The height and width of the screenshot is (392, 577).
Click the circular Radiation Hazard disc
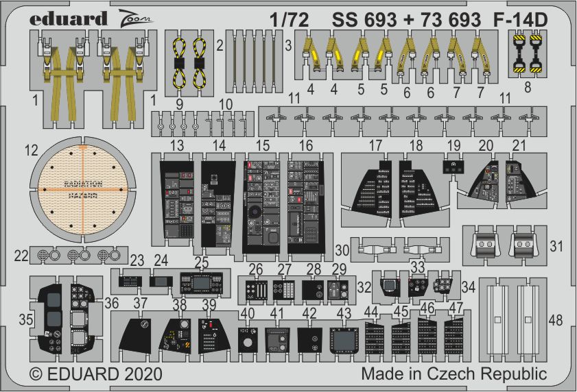(x=80, y=187)
